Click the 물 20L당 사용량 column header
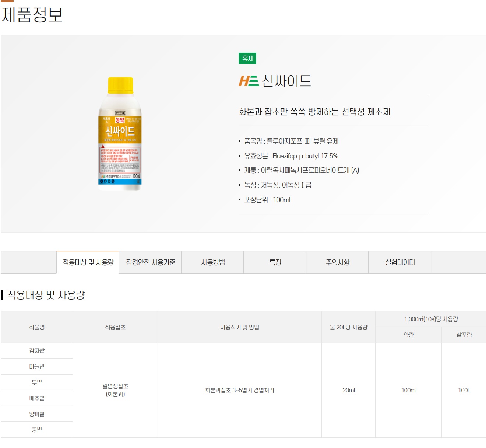The image size is (486, 448). (348, 327)
